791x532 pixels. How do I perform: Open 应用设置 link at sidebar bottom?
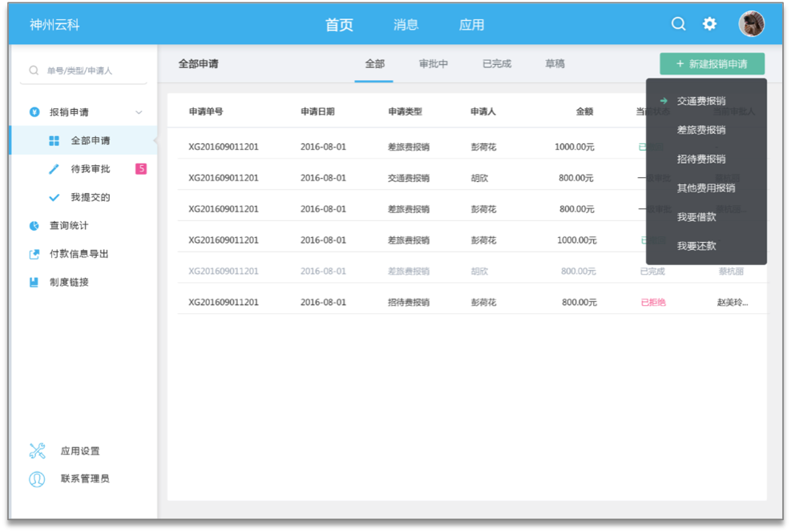click(x=80, y=451)
